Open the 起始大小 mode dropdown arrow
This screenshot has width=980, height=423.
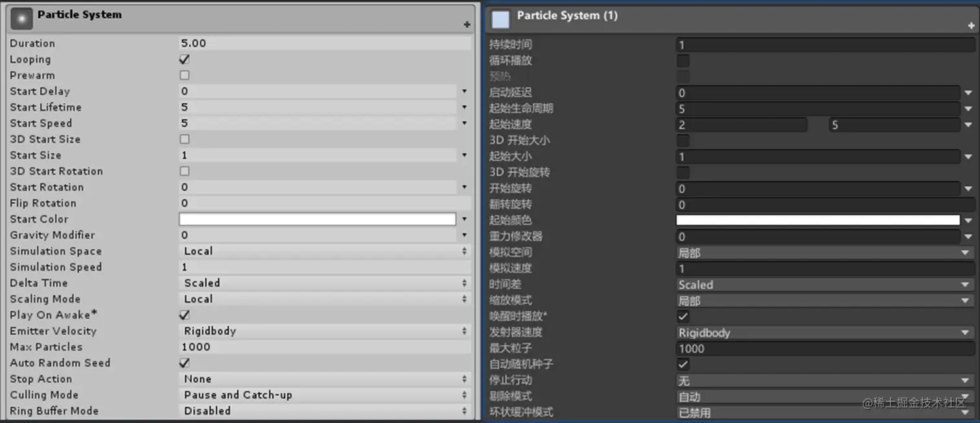click(968, 157)
